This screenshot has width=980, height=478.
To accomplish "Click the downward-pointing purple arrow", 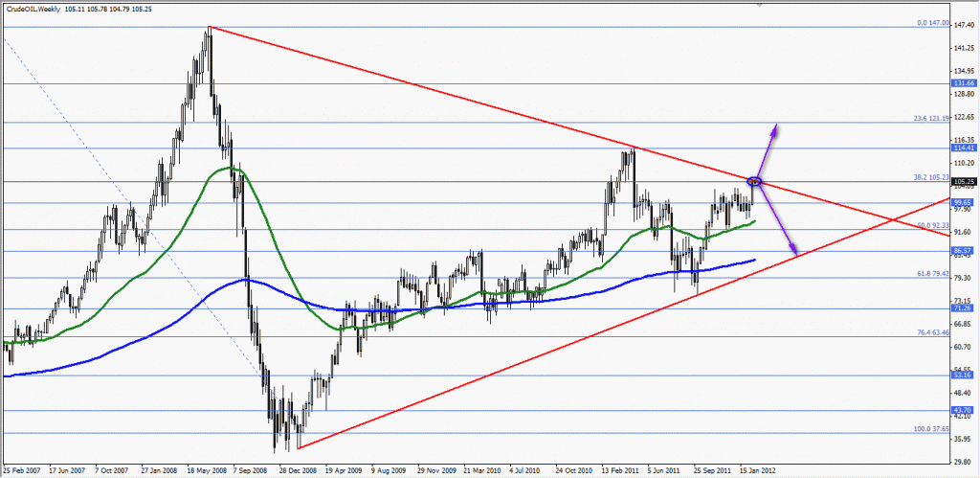I will (778, 221).
